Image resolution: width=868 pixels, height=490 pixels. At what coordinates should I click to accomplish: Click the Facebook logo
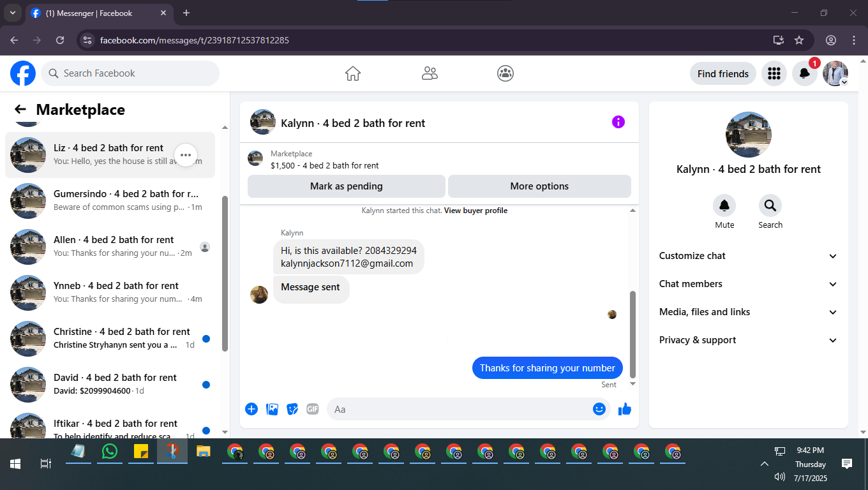[x=23, y=73]
